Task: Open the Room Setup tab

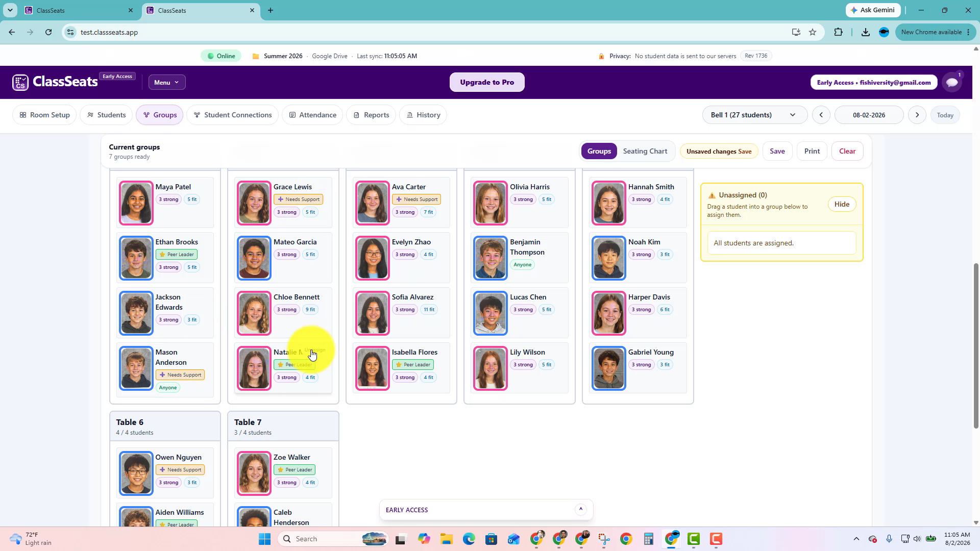Action: (x=45, y=115)
